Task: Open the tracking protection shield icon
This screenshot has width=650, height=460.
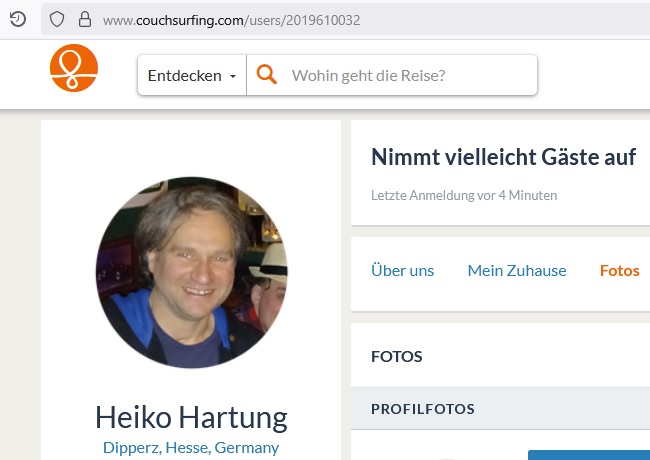Action: tap(58, 19)
